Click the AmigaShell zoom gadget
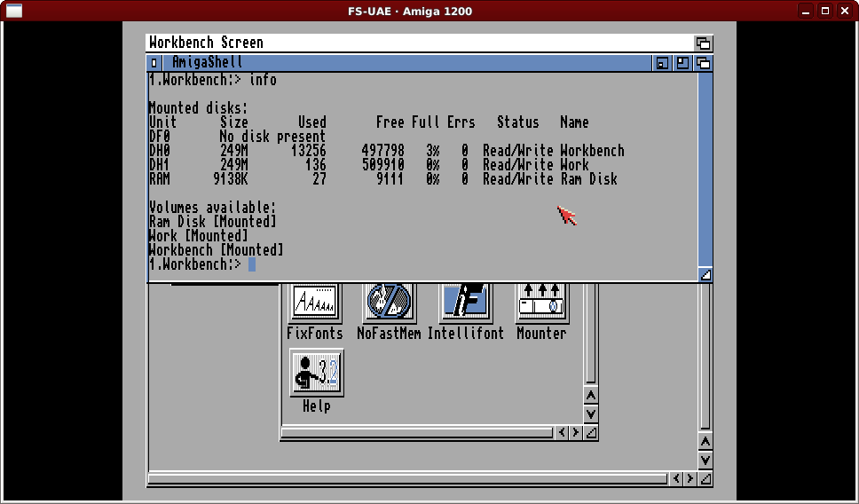This screenshot has width=859, height=504. coord(682,63)
